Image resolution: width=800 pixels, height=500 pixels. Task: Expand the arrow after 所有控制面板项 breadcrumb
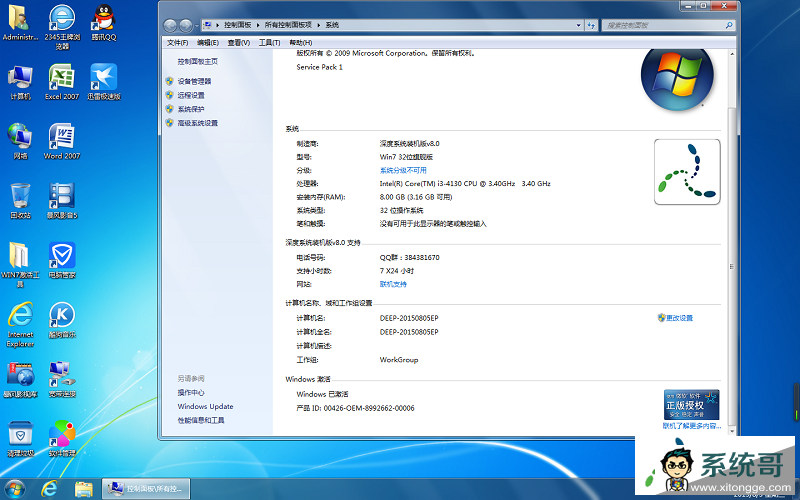[x=319, y=25]
